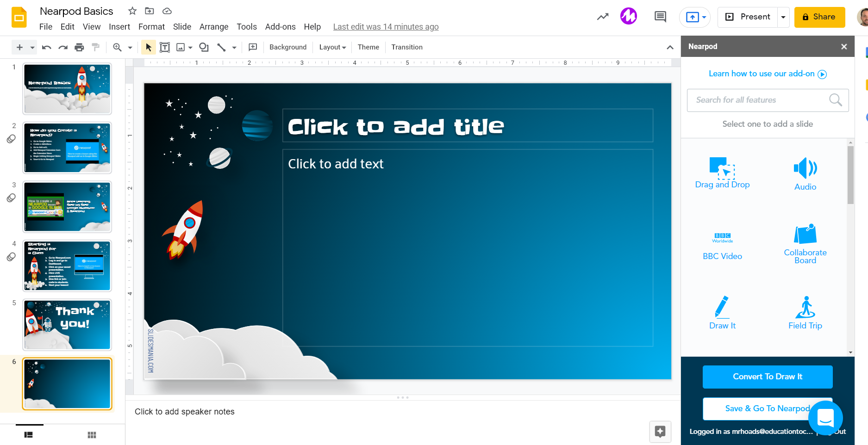Image resolution: width=868 pixels, height=445 pixels.
Task: Add a new slide with plus button
Action: (x=19, y=47)
